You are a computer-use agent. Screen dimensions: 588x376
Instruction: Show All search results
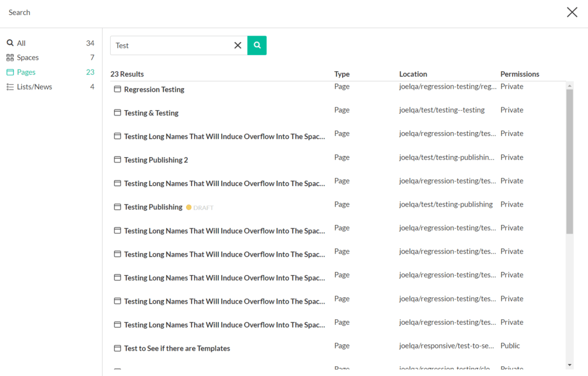click(21, 43)
